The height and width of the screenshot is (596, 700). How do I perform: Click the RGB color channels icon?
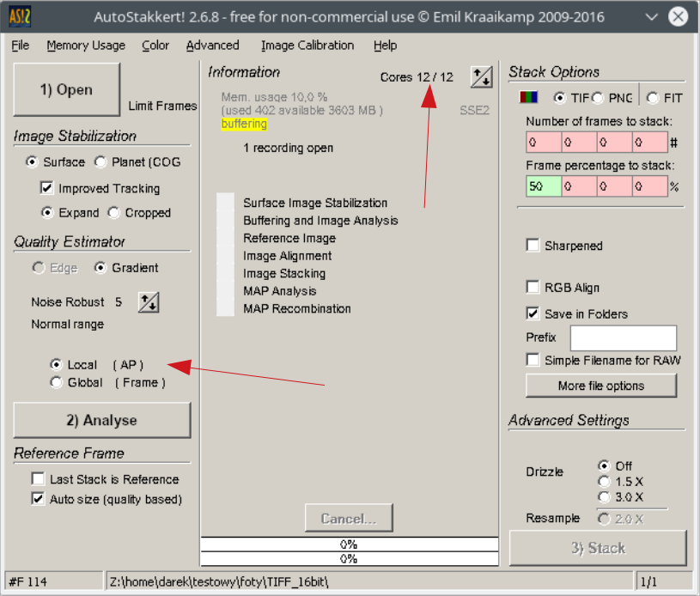click(528, 97)
